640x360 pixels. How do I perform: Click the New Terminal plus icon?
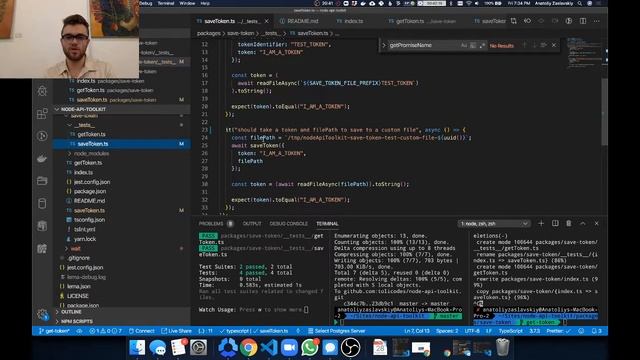pyautogui.click(x=541, y=223)
